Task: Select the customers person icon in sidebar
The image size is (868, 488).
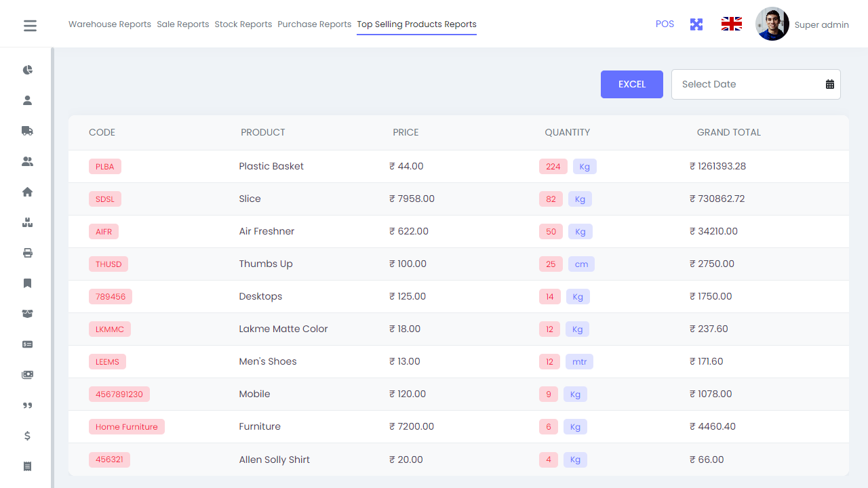Action: (27, 100)
